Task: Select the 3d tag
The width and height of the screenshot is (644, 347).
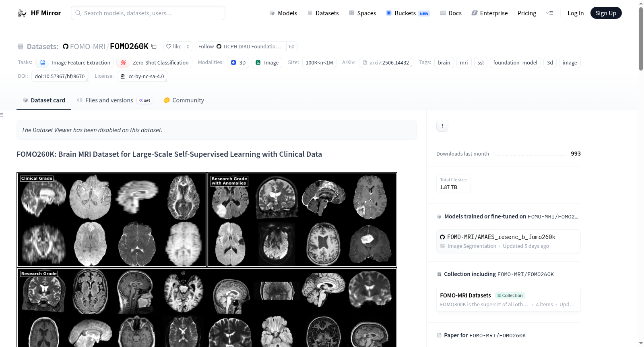Action: pyautogui.click(x=550, y=62)
